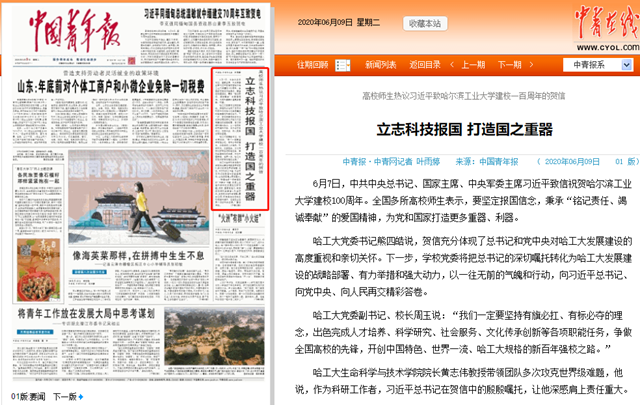
Task: Click the left arrow before 上一期
Action: 450,64
